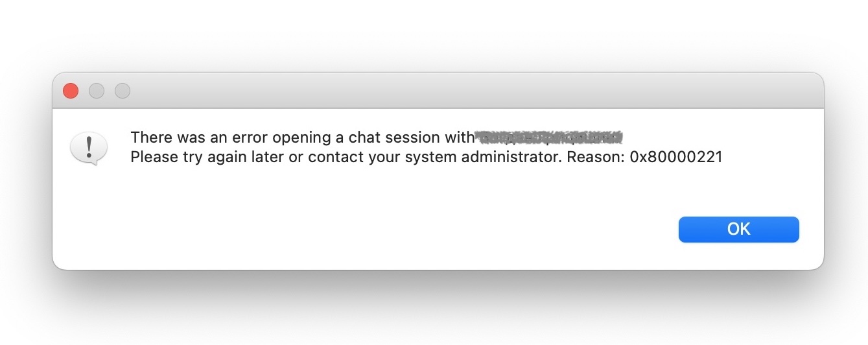This screenshot has width=868, height=345.
Task: Click the blurred contact name
Action: point(549,137)
